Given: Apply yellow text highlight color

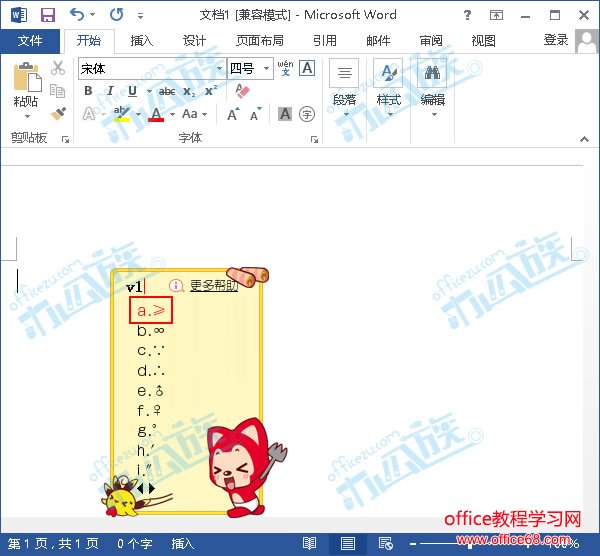Looking at the screenshot, I should coord(122,114).
